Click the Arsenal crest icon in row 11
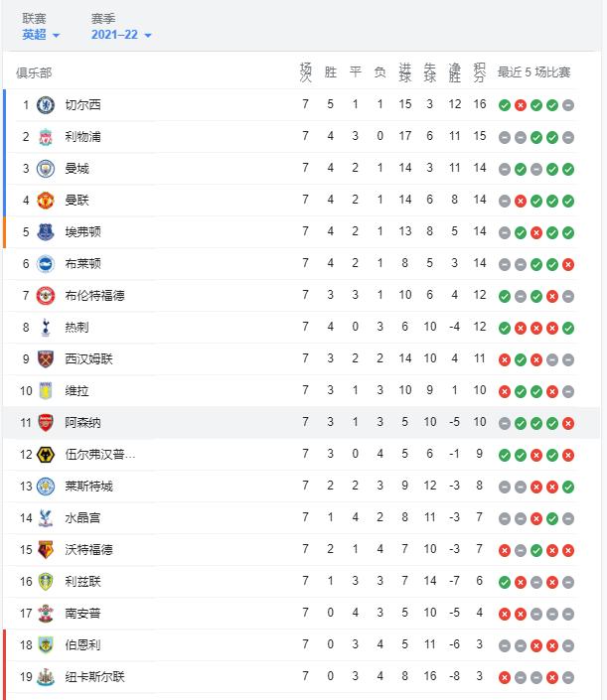 coord(45,423)
